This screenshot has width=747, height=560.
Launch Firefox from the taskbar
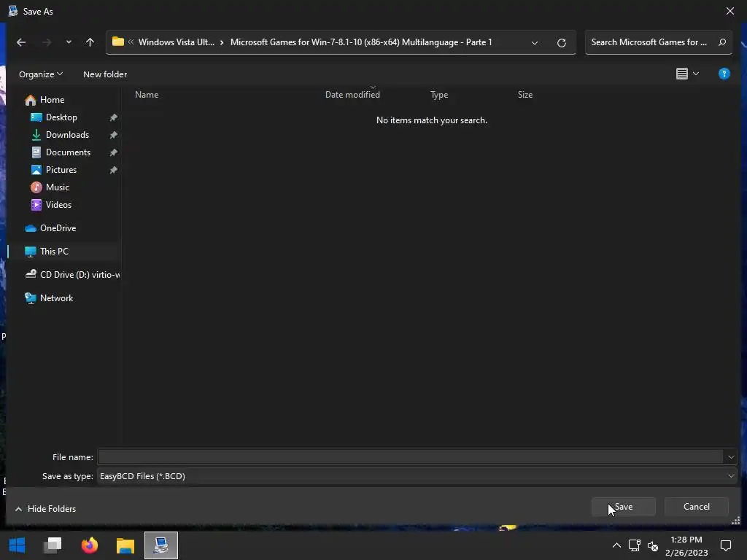point(89,545)
